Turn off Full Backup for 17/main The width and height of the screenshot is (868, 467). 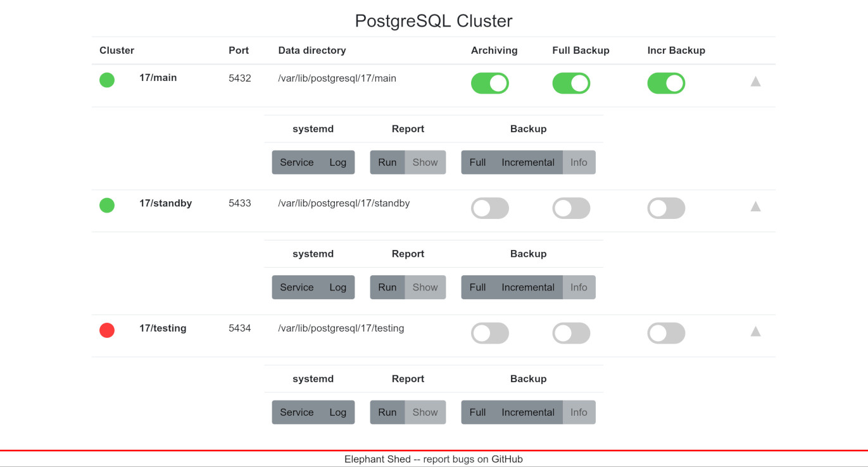571,84
